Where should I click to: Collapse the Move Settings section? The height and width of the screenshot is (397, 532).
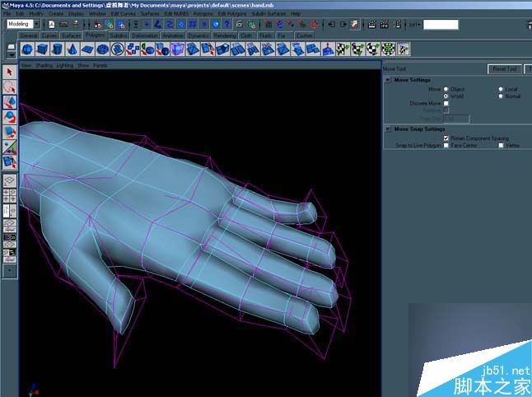coord(388,80)
